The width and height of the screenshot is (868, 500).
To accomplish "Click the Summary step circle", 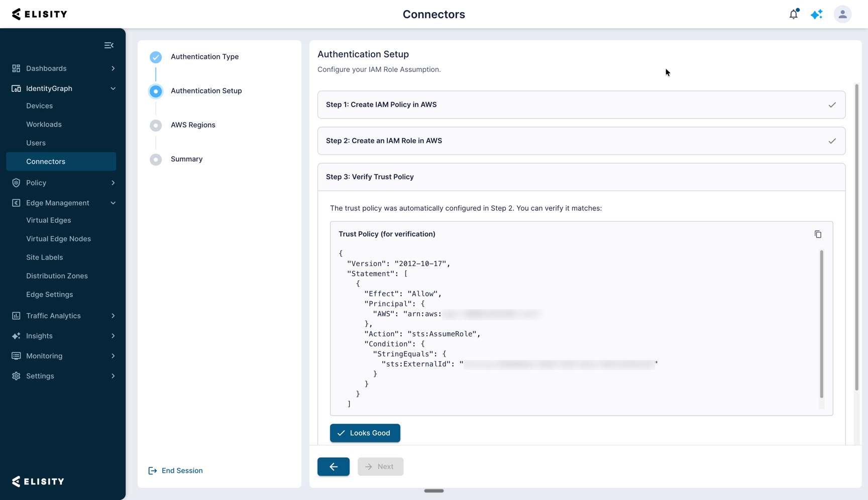I will (x=156, y=159).
